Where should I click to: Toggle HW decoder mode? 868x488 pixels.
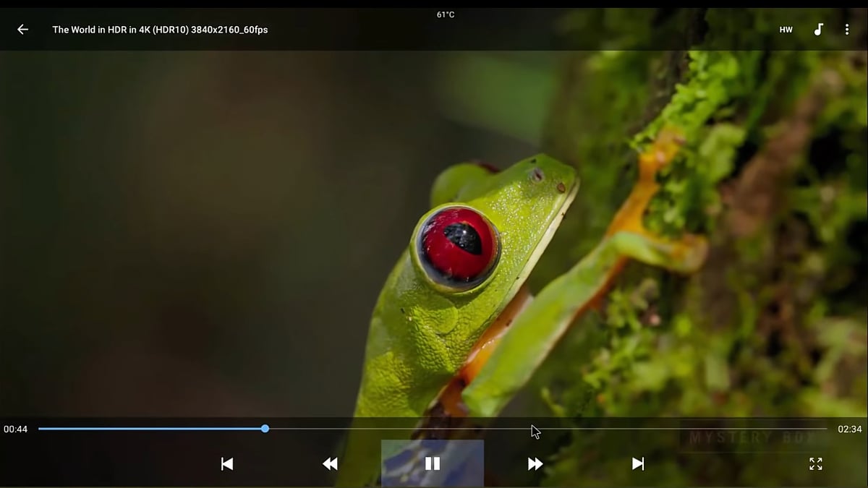[x=786, y=30]
